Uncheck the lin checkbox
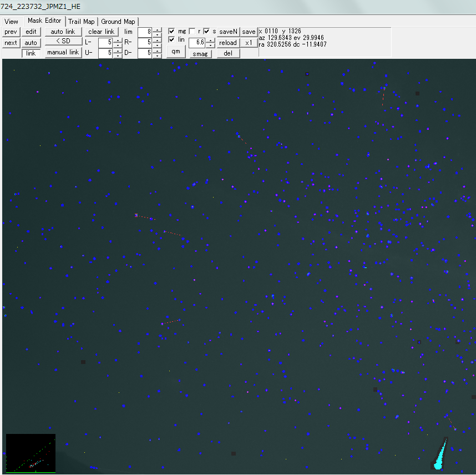Image resolution: width=476 pixels, height=475 pixels. click(x=172, y=39)
